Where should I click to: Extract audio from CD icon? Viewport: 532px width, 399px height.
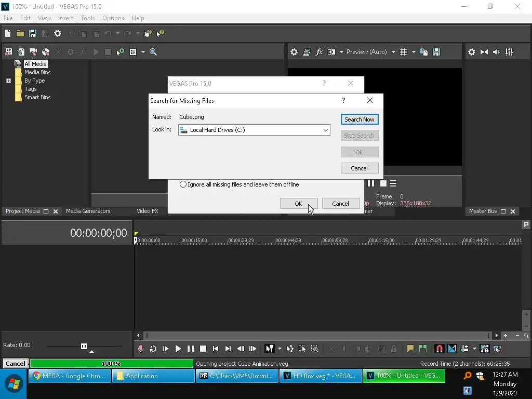click(46, 52)
